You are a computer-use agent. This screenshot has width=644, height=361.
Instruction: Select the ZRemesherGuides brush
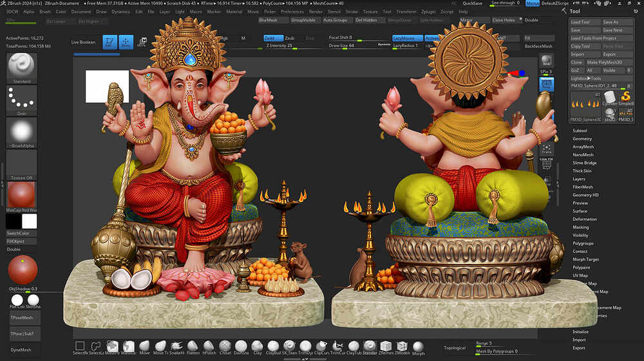click(x=386, y=347)
